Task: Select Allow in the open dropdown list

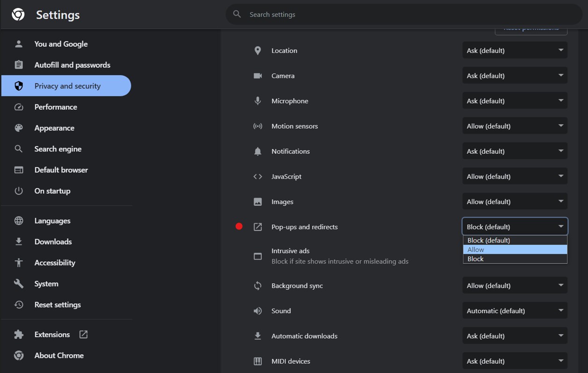Action: (515, 250)
